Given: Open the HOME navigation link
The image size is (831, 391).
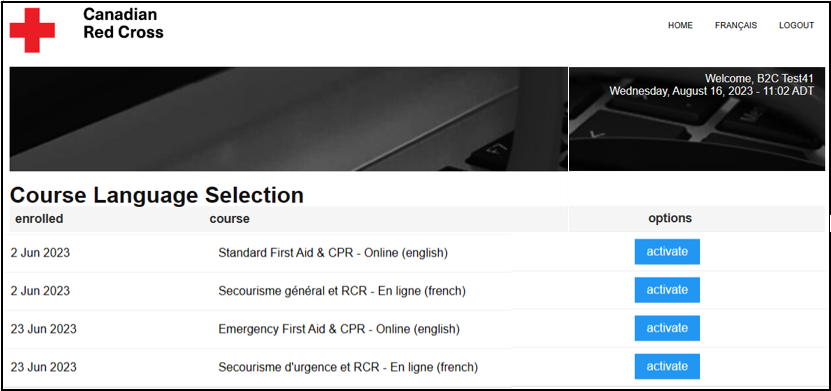Looking at the screenshot, I should tap(680, 25).
